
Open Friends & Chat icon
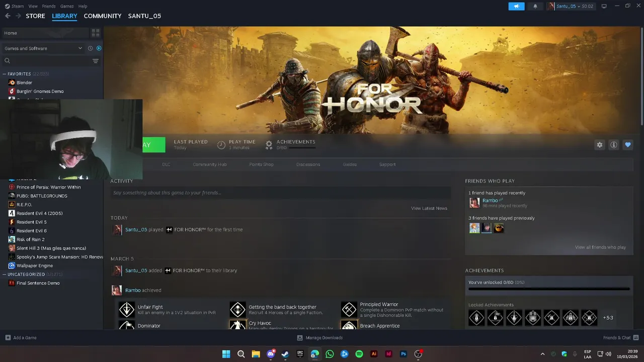636,338
